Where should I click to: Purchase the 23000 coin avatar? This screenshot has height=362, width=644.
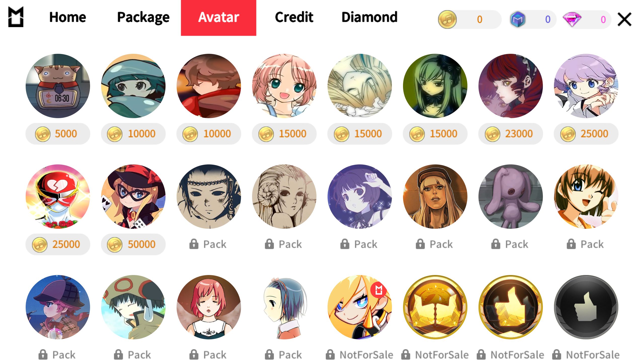511,134
